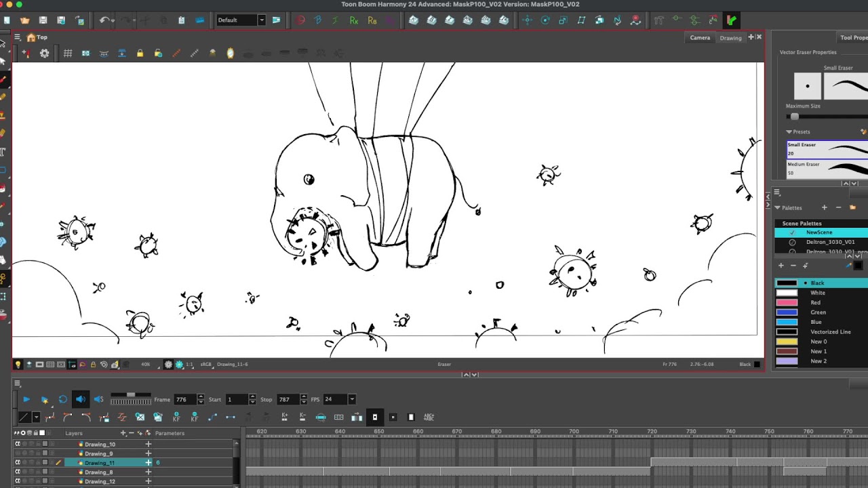The width and height of the screenshot is (868, 488).
Task: Collapse the Palettes section arrow
Action: tap(778, 208)
